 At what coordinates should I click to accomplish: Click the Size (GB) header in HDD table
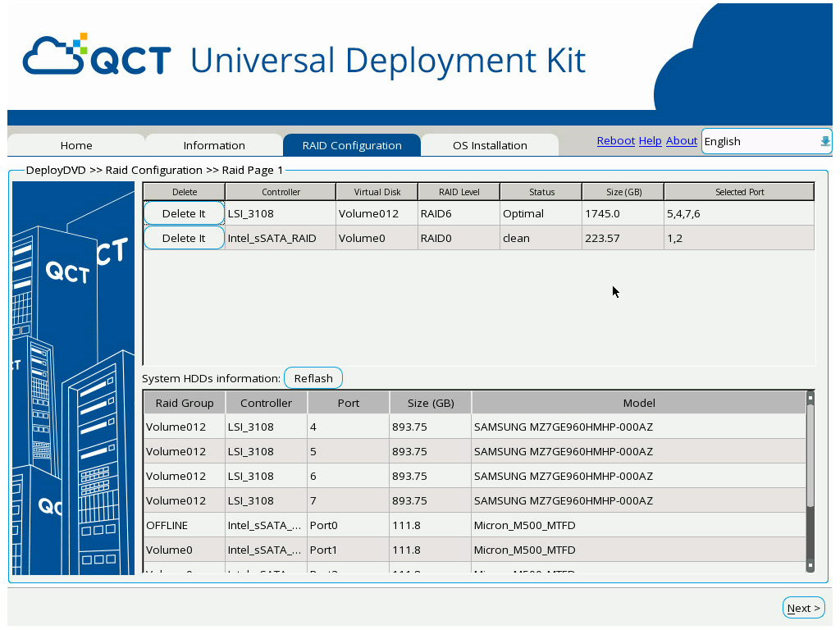(431, 403)
